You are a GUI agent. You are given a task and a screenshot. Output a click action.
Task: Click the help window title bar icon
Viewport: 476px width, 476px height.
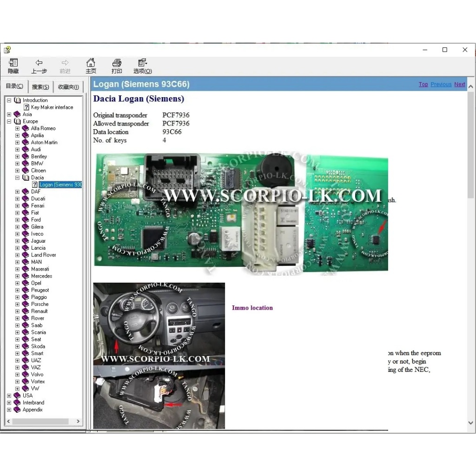7,49
